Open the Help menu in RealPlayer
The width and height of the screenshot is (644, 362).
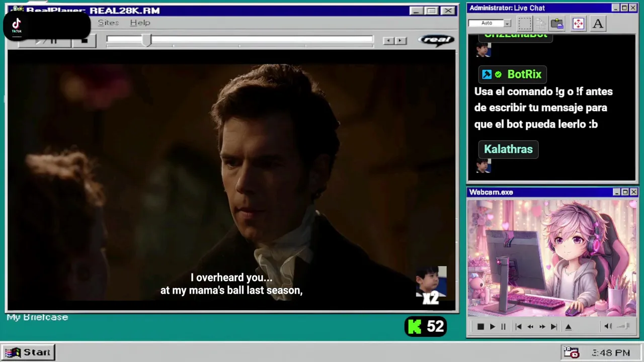click(140, 23)
